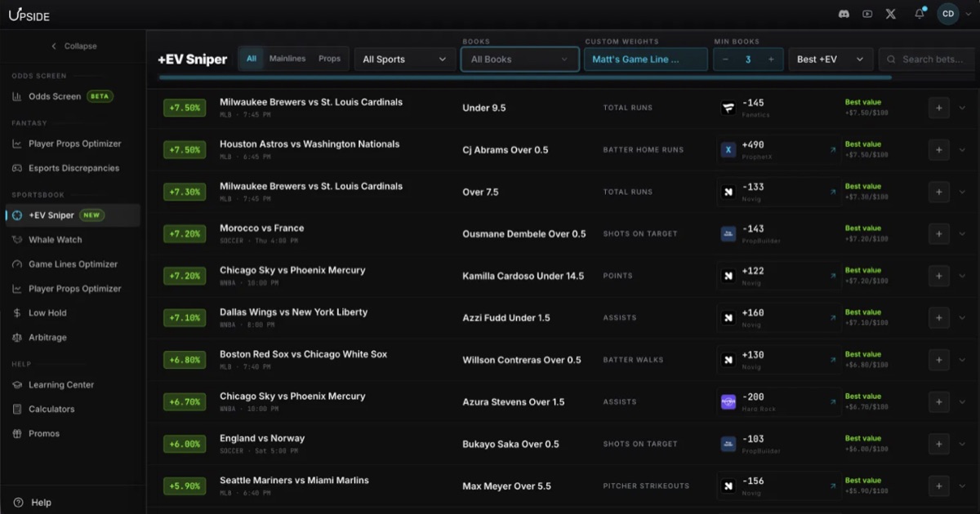Expand Kamilla Cardoso row details
Image resolution: width=980 pixels, height=514 pixels.
pyautogui.click(x=962, y=276)
